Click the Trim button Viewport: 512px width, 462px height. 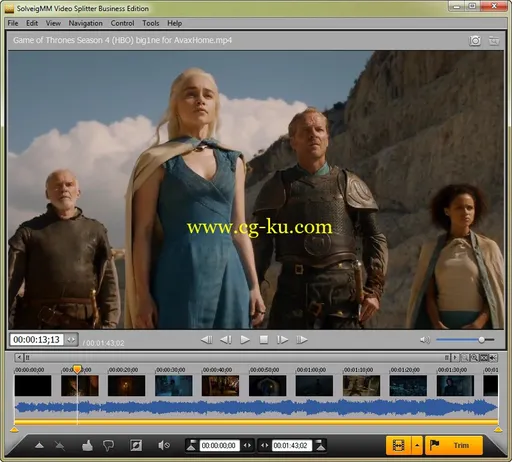(454, 445)
